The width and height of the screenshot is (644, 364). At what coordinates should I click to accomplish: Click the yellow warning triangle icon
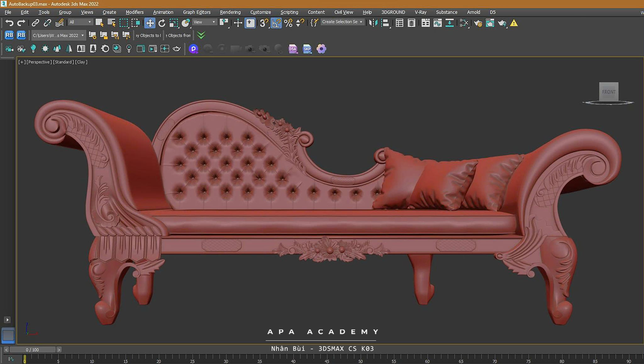pyautogui.click(x=514, y=23)
